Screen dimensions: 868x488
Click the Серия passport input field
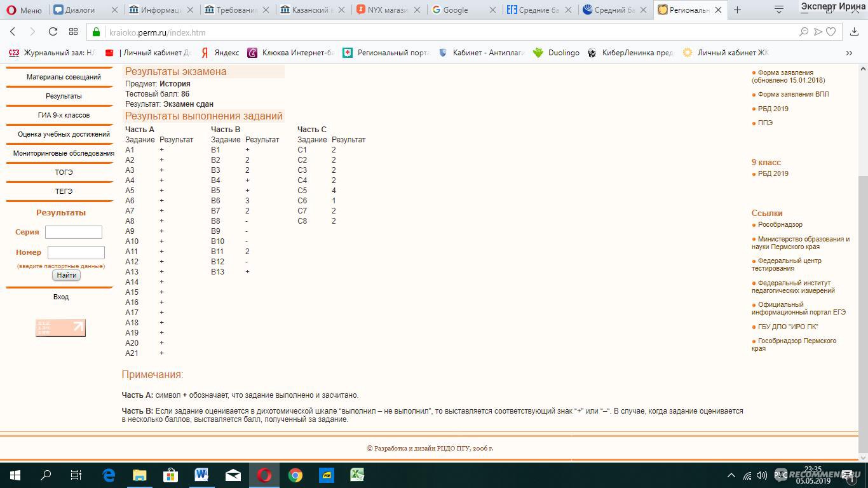[x=74, y=232]
